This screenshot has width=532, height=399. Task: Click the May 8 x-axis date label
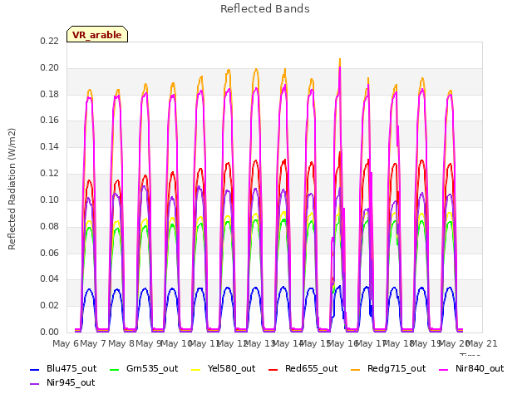pyautogui.click(x=121, y=343)
